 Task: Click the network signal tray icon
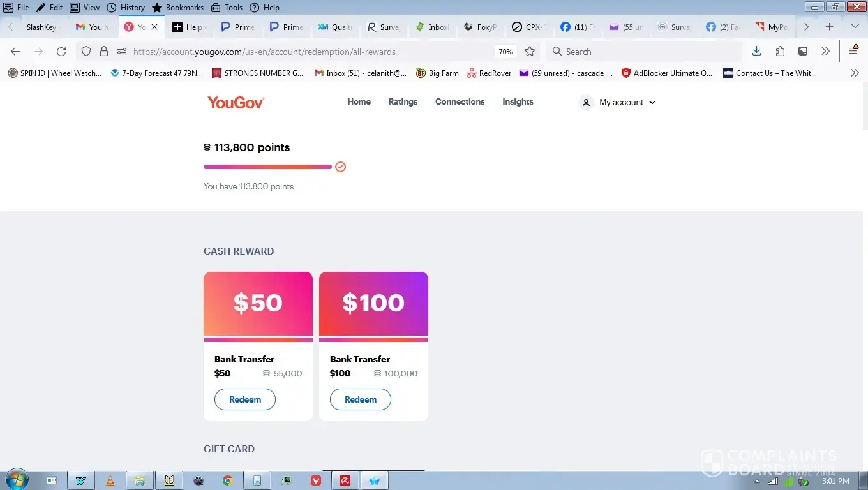click(773, 481)
